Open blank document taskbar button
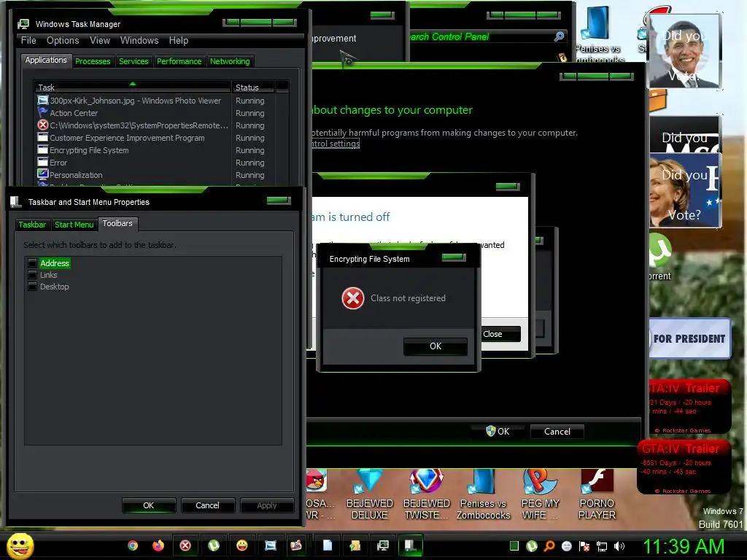Viewport: 747px width, 560px height. point(328,545)
